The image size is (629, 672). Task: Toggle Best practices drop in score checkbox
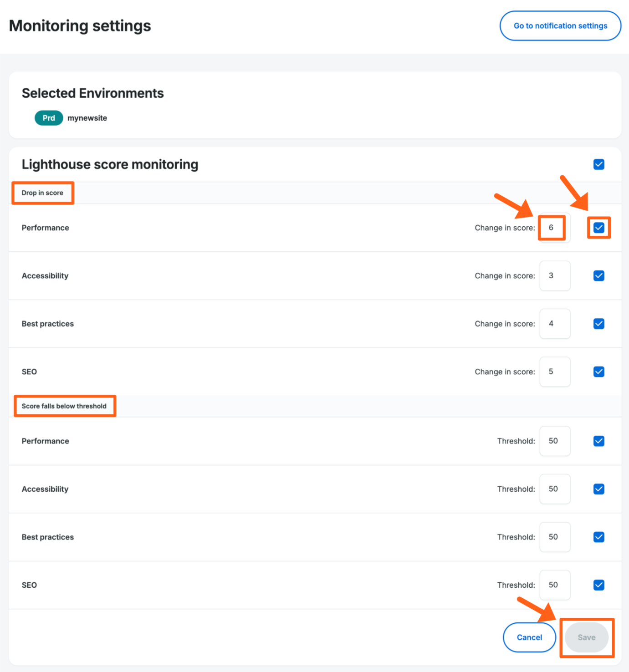click(598, 324)
